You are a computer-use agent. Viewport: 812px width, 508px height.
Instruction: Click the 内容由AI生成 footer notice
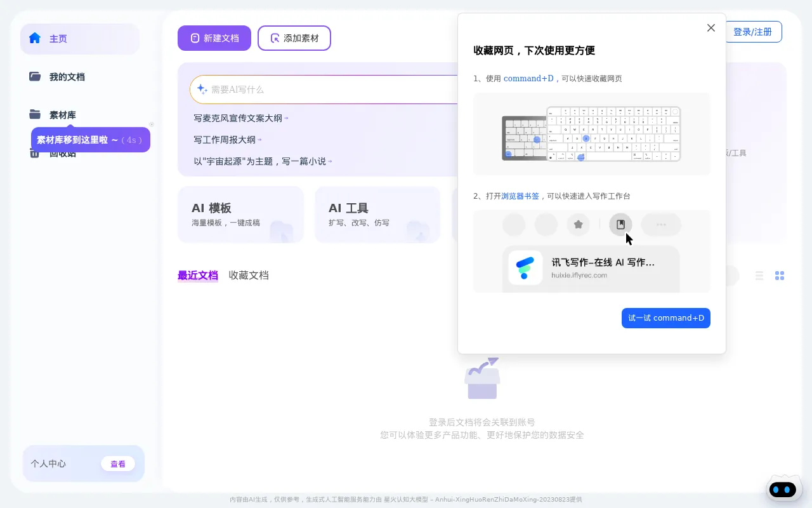(x=406, y=500)
